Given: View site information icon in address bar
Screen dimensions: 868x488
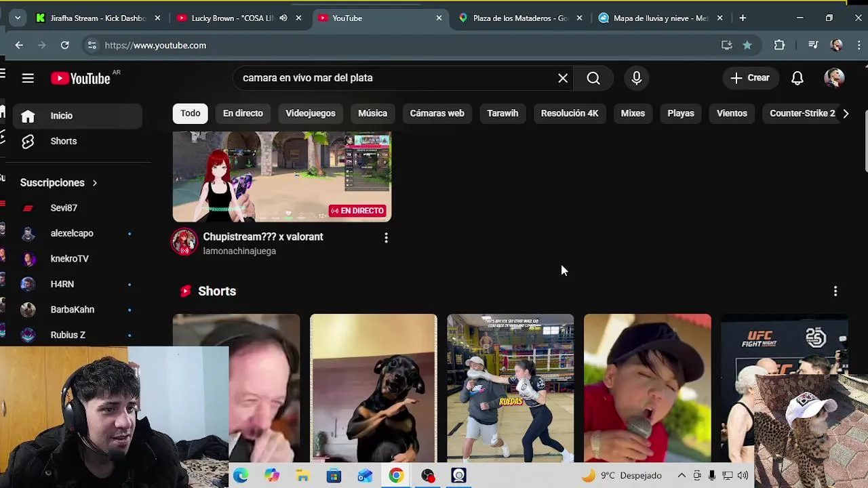Looking at the screenshot, I should 92,45.
